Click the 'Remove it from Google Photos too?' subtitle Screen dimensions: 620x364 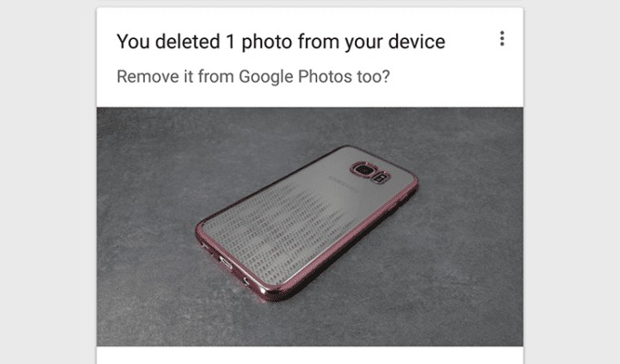tap(253, 76)
